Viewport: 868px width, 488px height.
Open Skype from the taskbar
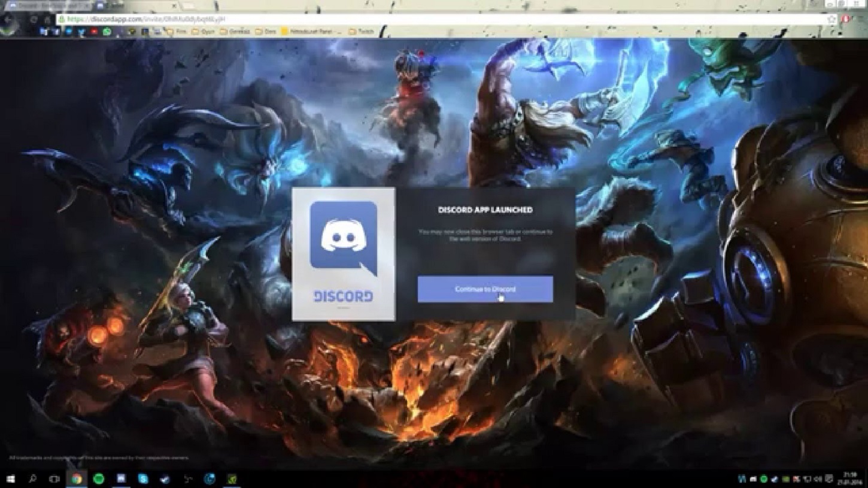point(143,479)
